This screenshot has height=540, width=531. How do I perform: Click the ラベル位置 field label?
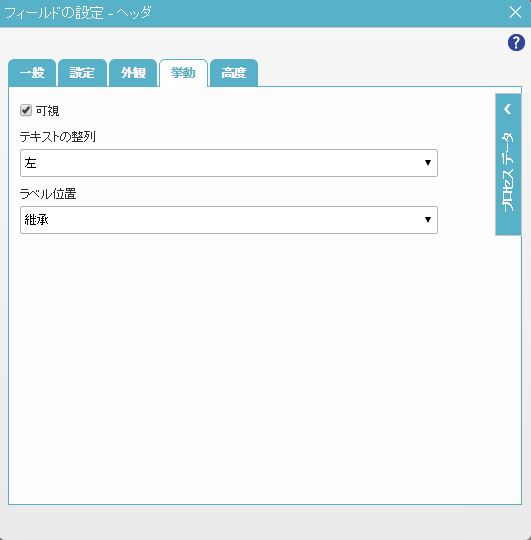pyautogui.click(x=48, y=194)
